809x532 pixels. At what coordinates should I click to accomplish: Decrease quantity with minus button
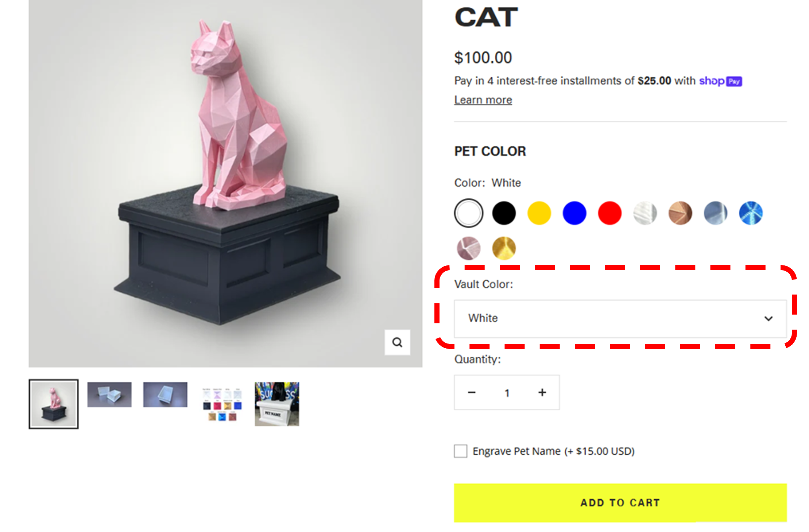tap(472, 392)
